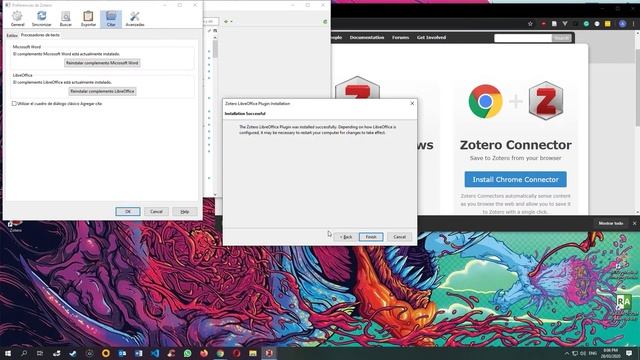Open Get Involved in the Zotero site menu

point(431,38)
